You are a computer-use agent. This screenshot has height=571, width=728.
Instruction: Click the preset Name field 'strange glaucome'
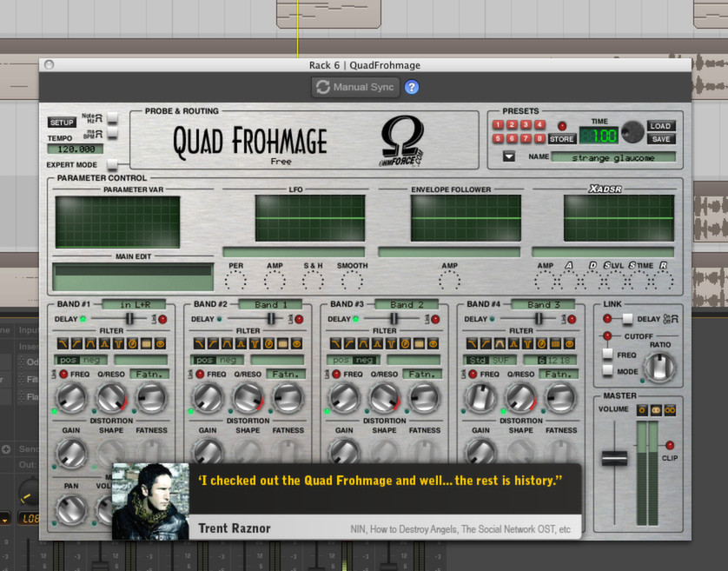pos(612,157)
